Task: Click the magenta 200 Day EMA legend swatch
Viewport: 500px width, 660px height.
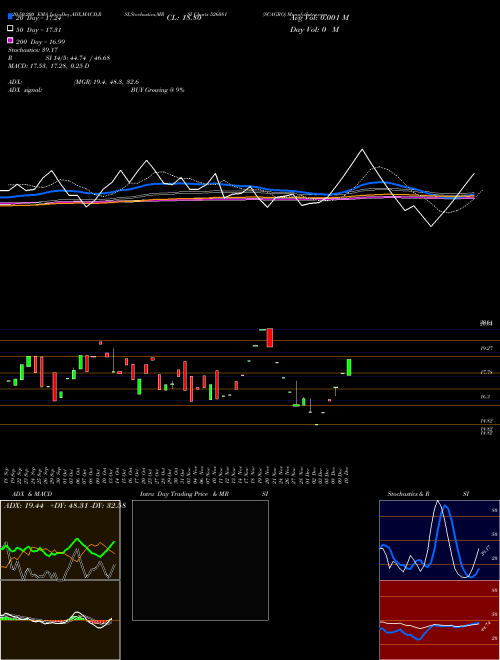Action: 11,40
